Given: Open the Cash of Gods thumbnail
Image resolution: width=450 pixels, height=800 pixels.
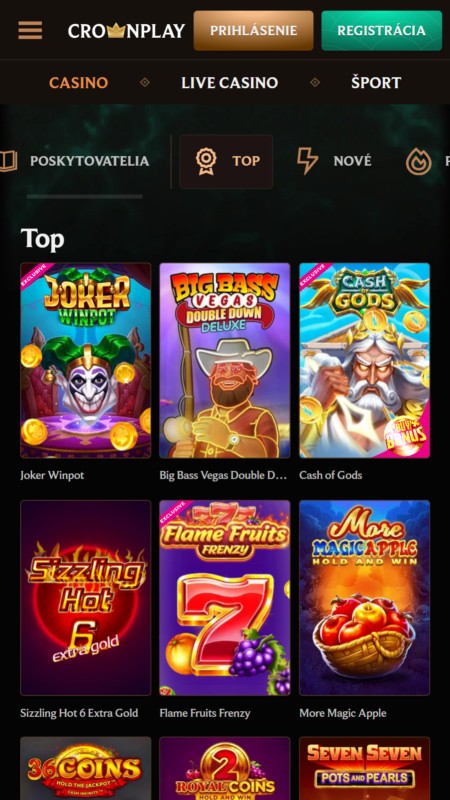Looking at the screenshot, I should (x=364, y=360).
